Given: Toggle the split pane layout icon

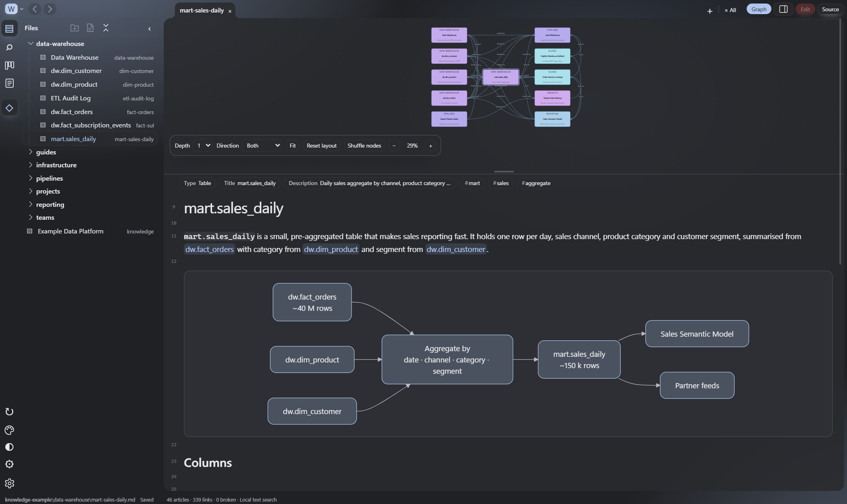Looking at the screenshot, I should click(783, 9).
